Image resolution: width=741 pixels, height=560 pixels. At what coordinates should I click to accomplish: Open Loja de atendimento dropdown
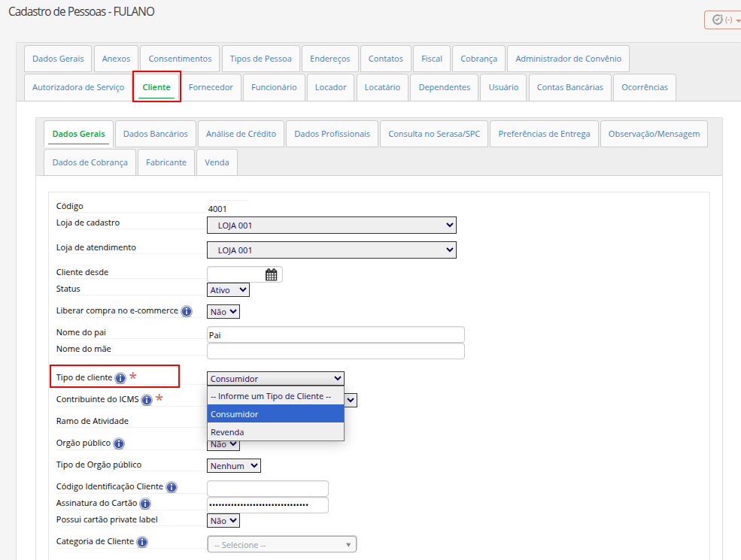click(332, 250)
